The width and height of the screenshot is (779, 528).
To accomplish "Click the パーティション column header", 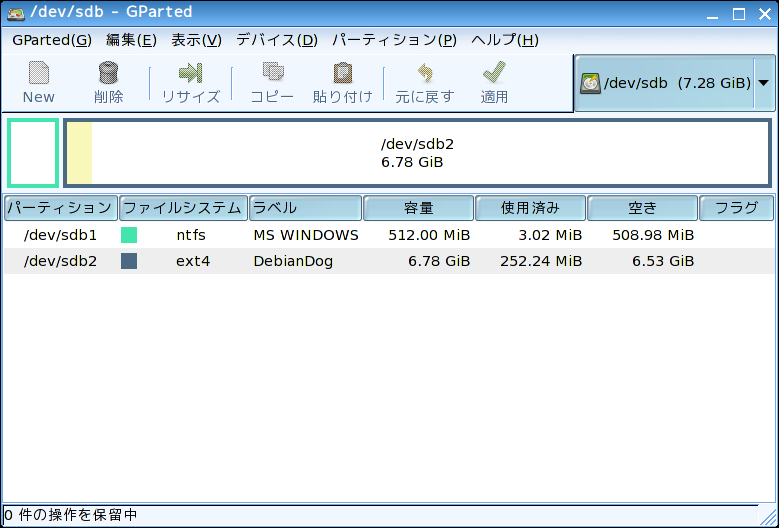I will [x=61, y=208].
